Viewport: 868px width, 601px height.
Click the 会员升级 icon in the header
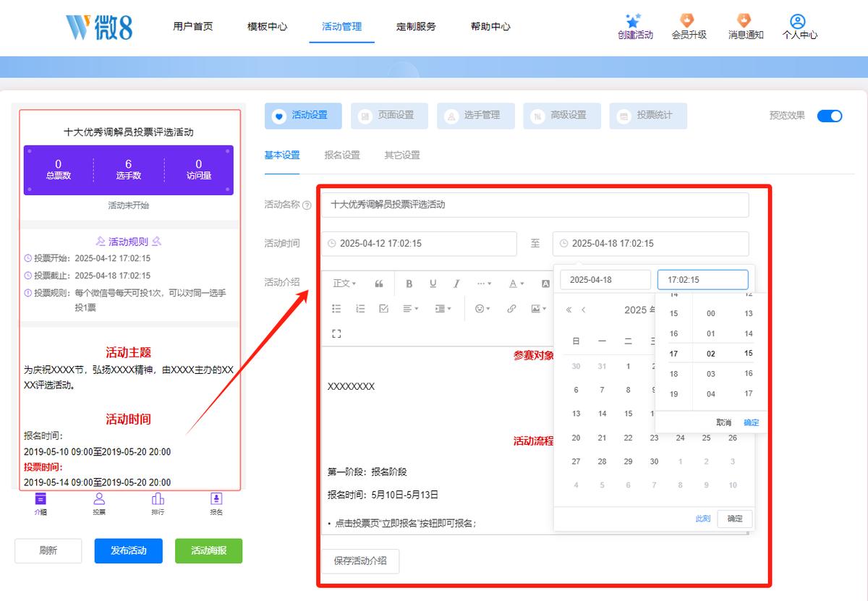point(688,20)
